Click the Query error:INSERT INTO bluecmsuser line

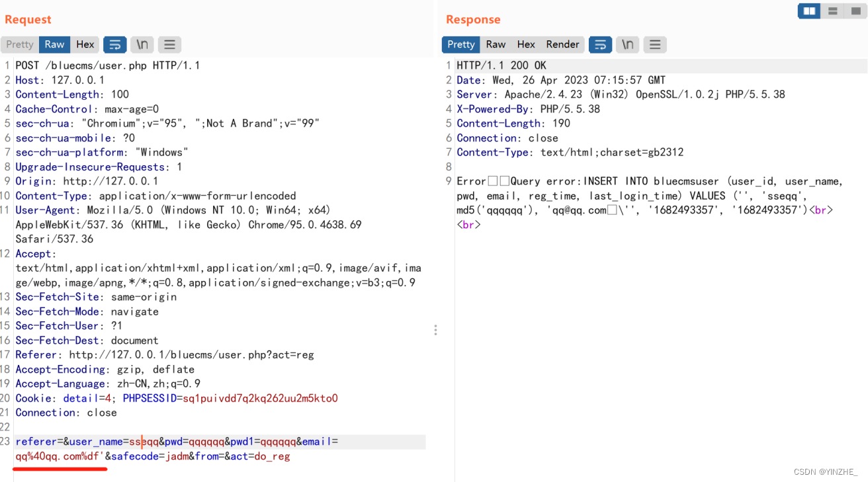pyautogui.click(x=650, y=181)
